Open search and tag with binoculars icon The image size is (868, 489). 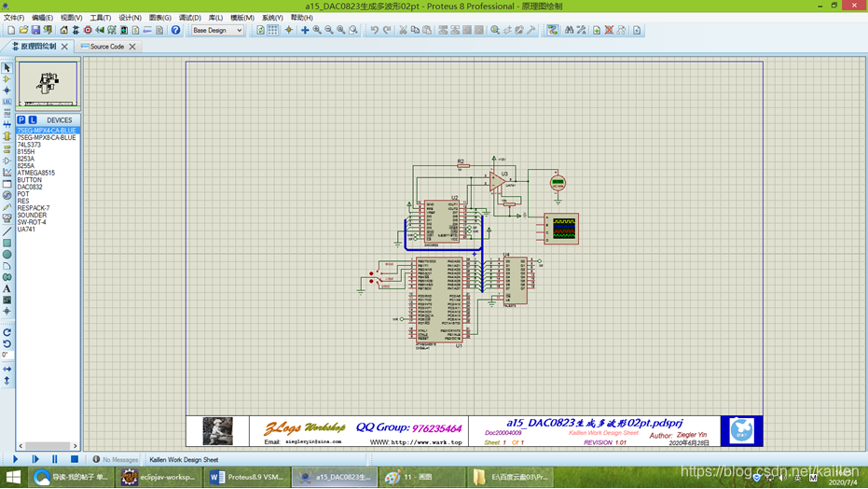coord(569,30)
